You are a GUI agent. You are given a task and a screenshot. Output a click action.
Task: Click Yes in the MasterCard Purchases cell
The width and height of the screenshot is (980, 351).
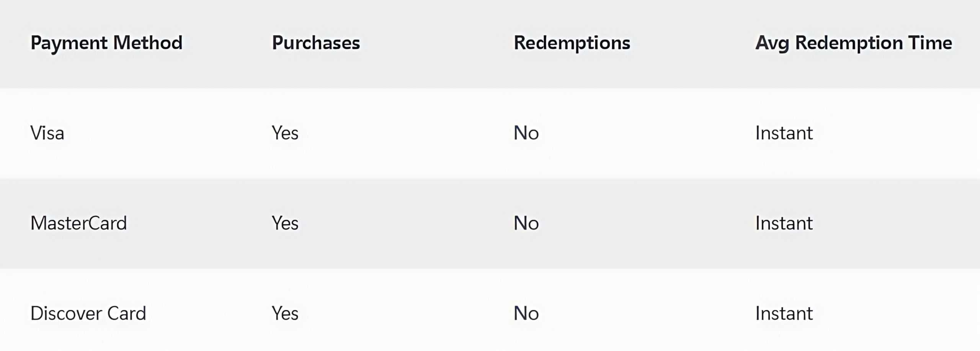pos(285,223)
